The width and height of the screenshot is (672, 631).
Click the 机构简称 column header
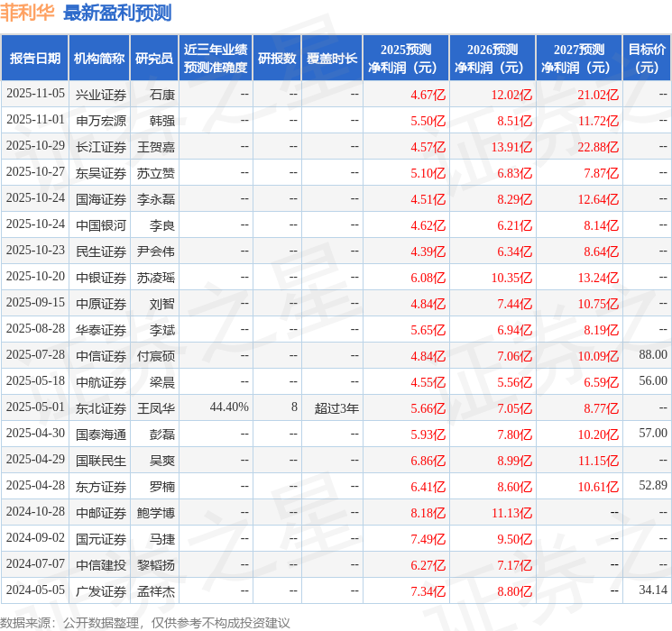[x=99, y=59]
